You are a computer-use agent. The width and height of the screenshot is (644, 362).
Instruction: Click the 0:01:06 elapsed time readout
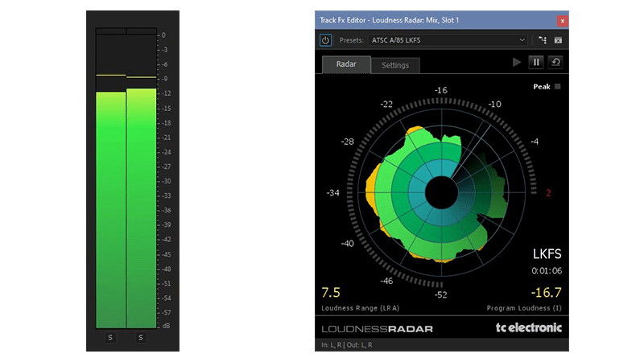(x=547, y=271)
